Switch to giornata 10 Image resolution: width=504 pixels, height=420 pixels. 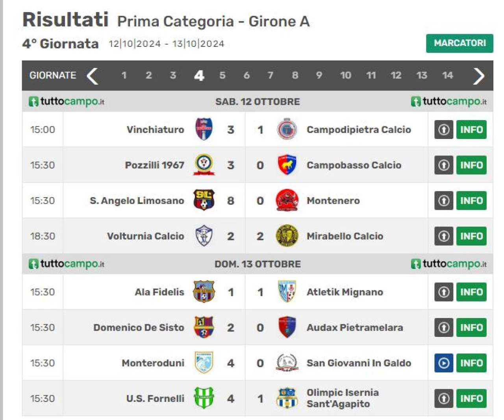pyautogui.click(x=346, y=75)
